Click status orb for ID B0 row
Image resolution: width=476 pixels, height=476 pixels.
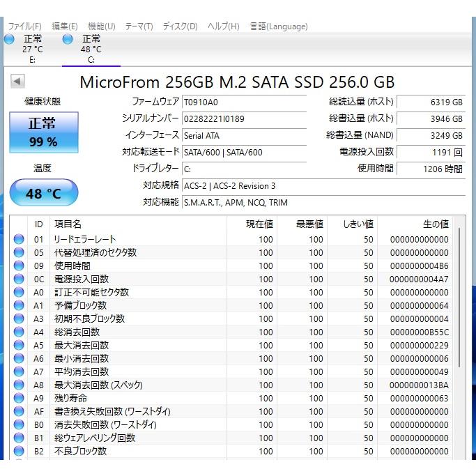point(19,424)
